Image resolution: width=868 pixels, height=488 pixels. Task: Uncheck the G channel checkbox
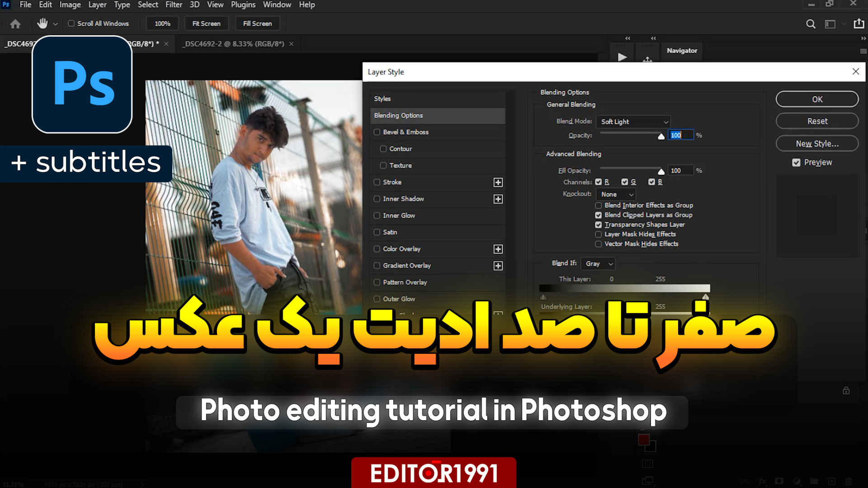pos(624,182)
